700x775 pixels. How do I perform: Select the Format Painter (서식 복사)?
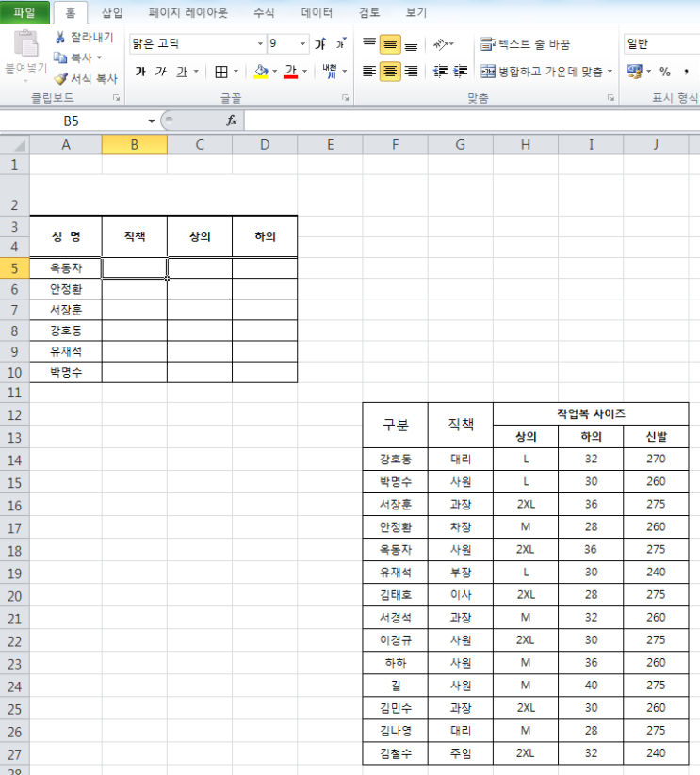86,78
